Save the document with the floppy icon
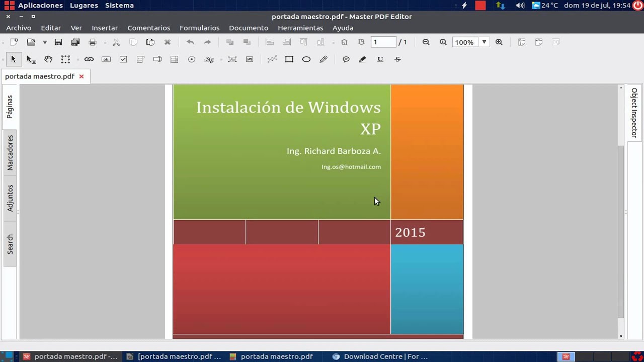 point(58,42)
